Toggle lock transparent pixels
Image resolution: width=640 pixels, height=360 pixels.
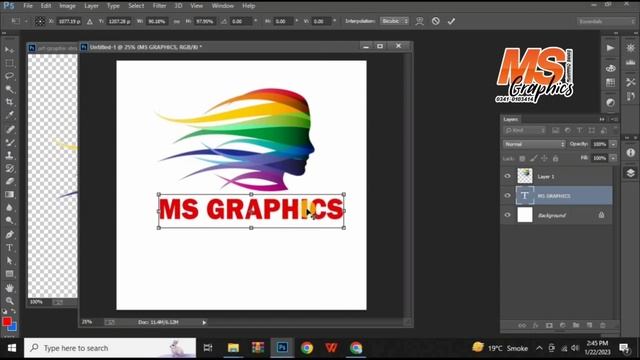point(522,158)
